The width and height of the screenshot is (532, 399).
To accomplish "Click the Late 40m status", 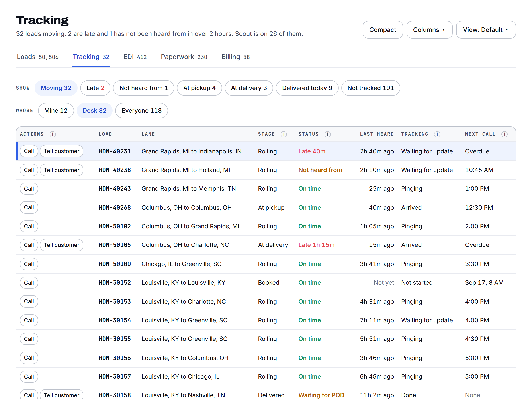I will click(312, 151).
